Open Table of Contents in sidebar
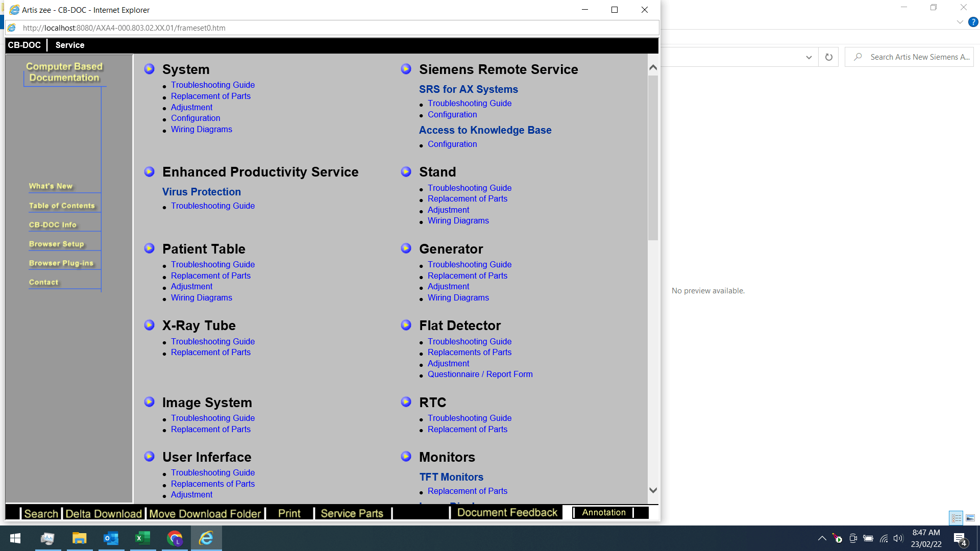This screenshot has height=551, width=980. (x=62, y=206)
